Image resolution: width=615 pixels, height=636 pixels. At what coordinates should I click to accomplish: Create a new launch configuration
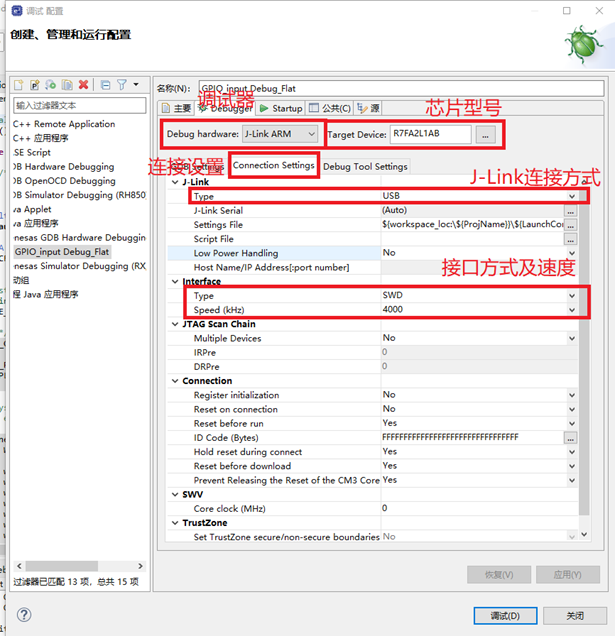tap(19, 85)
